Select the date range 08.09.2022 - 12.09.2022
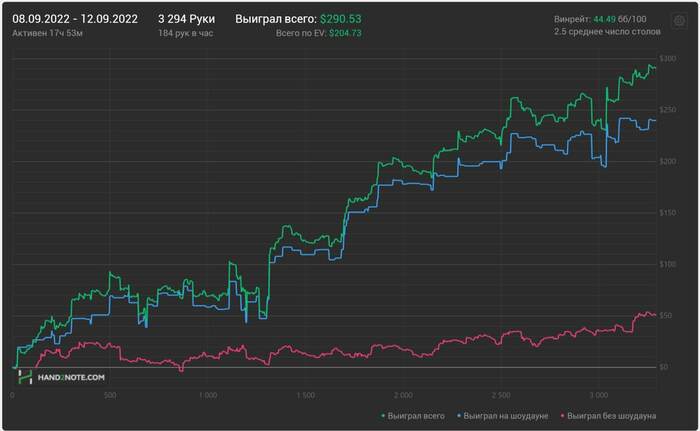Screen dimensions: 700x431 click(x=75, y=19)
